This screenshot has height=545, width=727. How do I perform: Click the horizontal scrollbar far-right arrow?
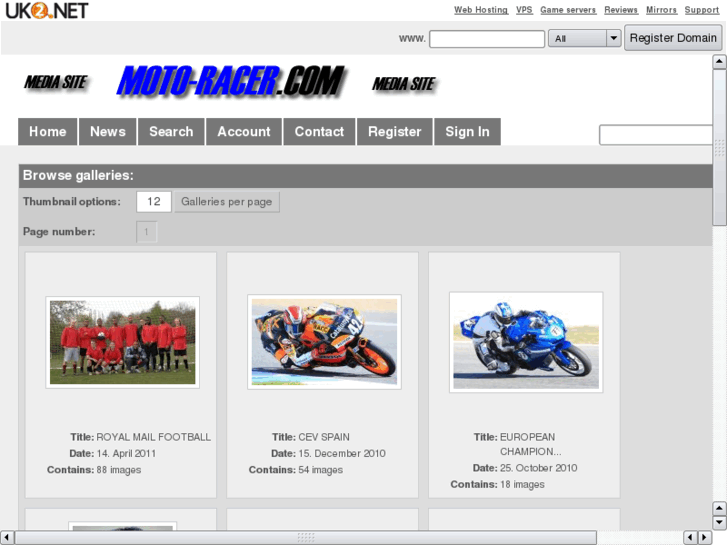point(705,537)
